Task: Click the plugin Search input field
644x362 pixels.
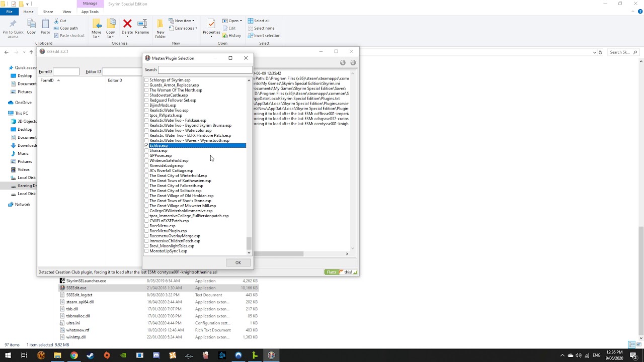Action: click(205, 70)
